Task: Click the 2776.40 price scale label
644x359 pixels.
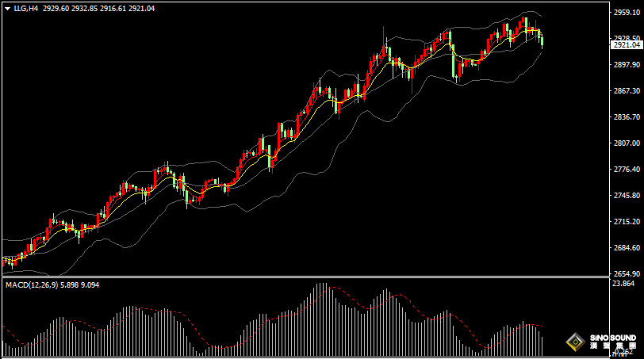Action: pyautogui.click(x=627, y=169)
